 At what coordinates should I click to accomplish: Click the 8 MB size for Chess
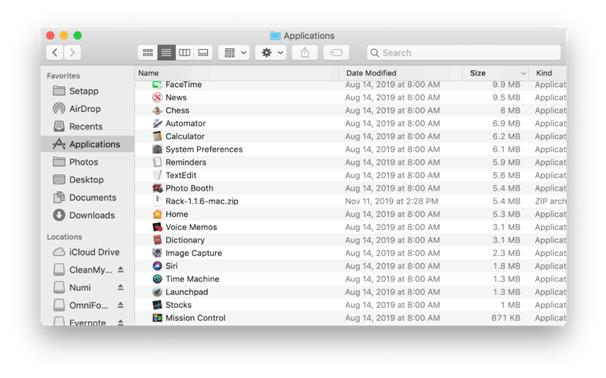pos(510,111)
